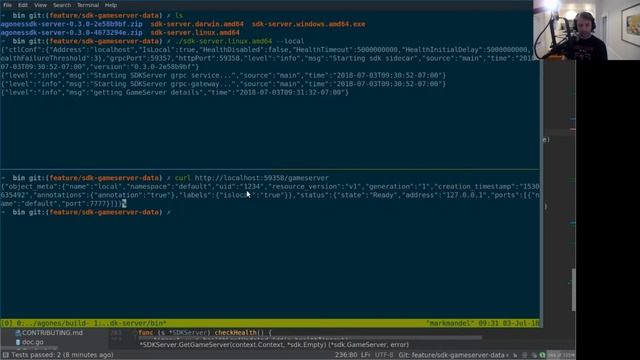Image resolution: width=640 pixels, height=360 pixels.
Task: Change UTF-8 file encoding in status bar
Action: pyautogui.click(x=384, y=355)
